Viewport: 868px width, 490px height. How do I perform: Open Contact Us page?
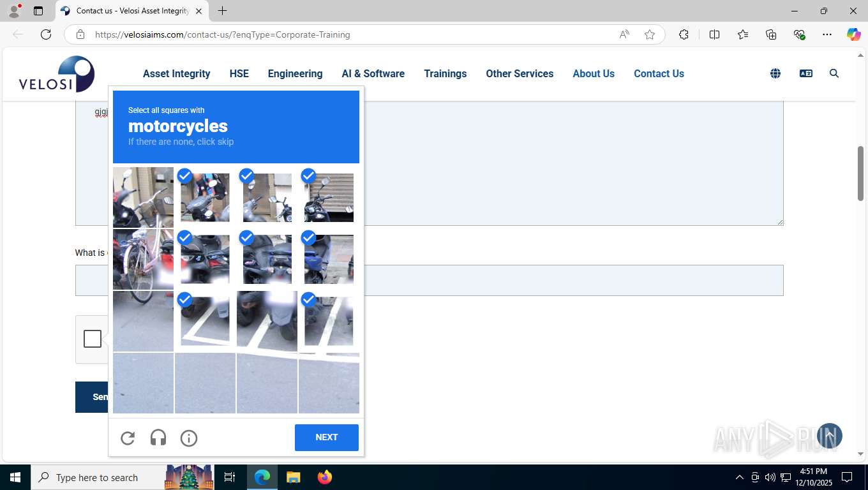pyautogui.click(x=659, y=73)
